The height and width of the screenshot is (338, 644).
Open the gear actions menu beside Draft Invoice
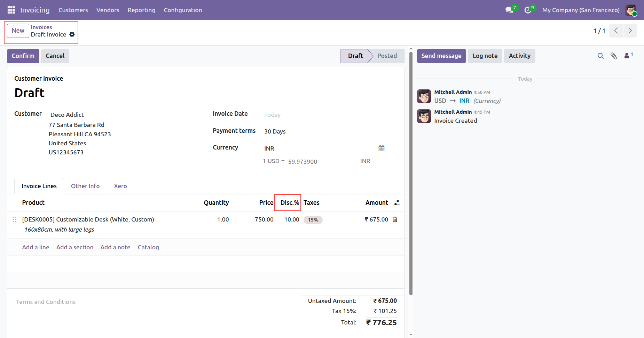[72, 34]
